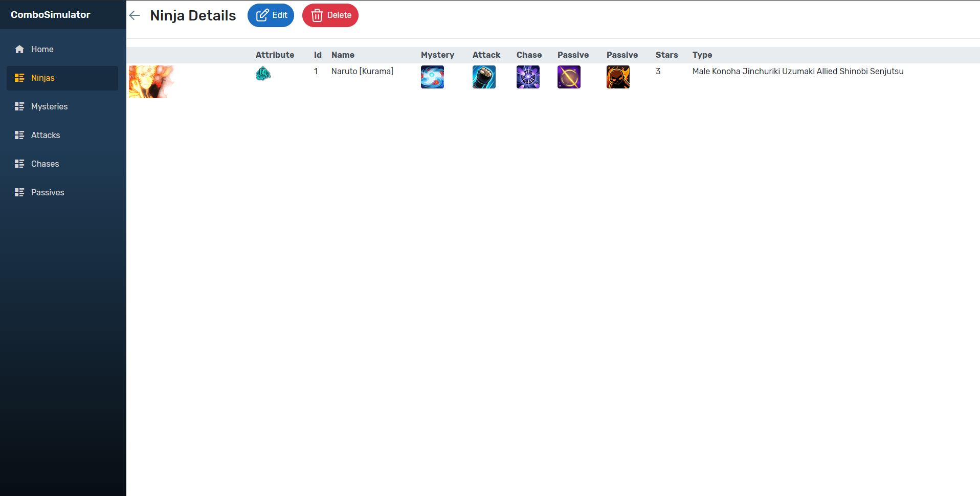
Task: Click the Attribute column header
Action: pos(275,55)
